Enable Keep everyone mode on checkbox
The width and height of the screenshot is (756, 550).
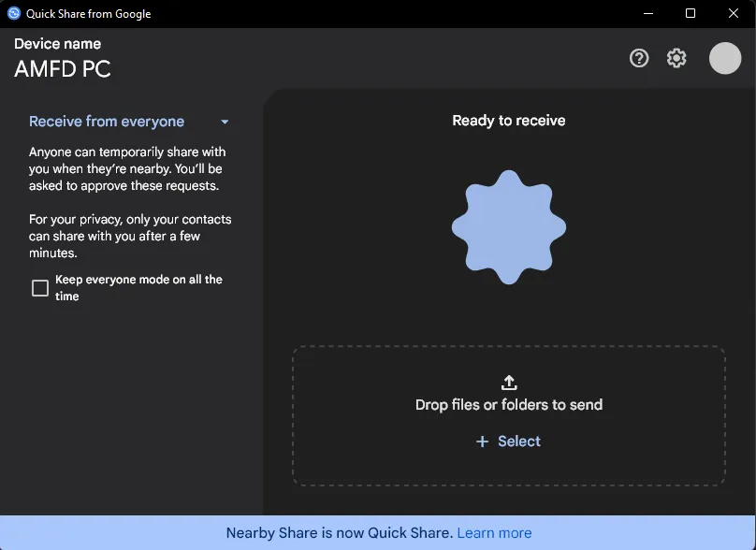pyautogui.click(x=40, y=288)
